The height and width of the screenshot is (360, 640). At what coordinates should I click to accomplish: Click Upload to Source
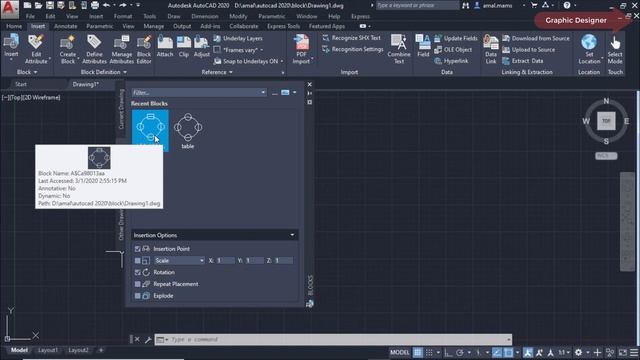[529, 50]
